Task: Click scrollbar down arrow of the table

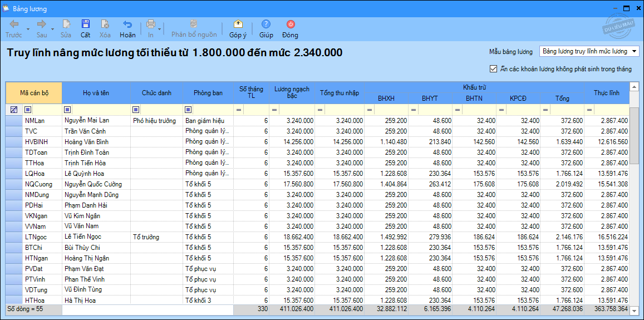Action: point(634,310)
